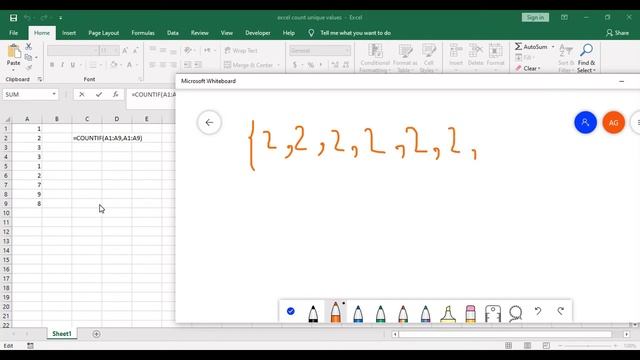Go back with Whiteboard arrow button
Screen dimensions: 640x360
tap(209, 122)
